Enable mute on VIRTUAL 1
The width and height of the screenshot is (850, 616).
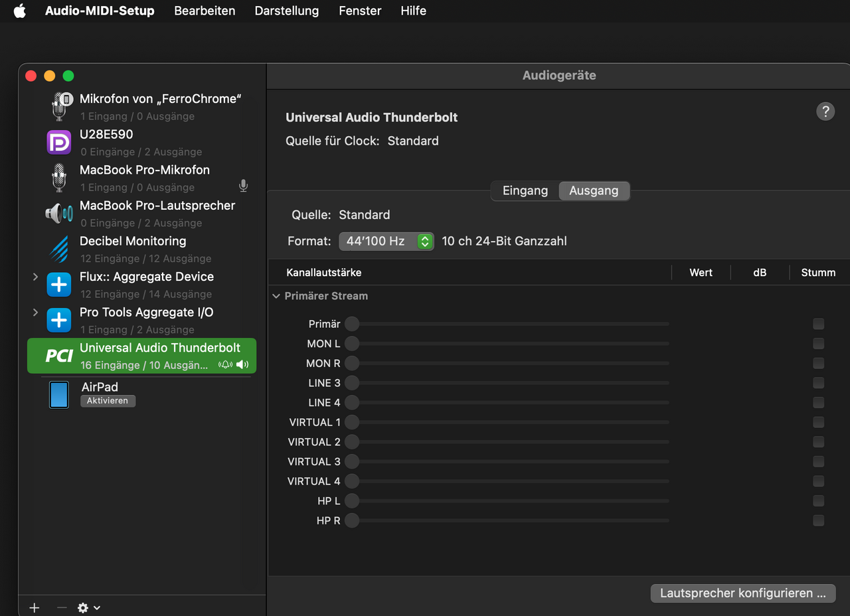(x=818, y=422)
